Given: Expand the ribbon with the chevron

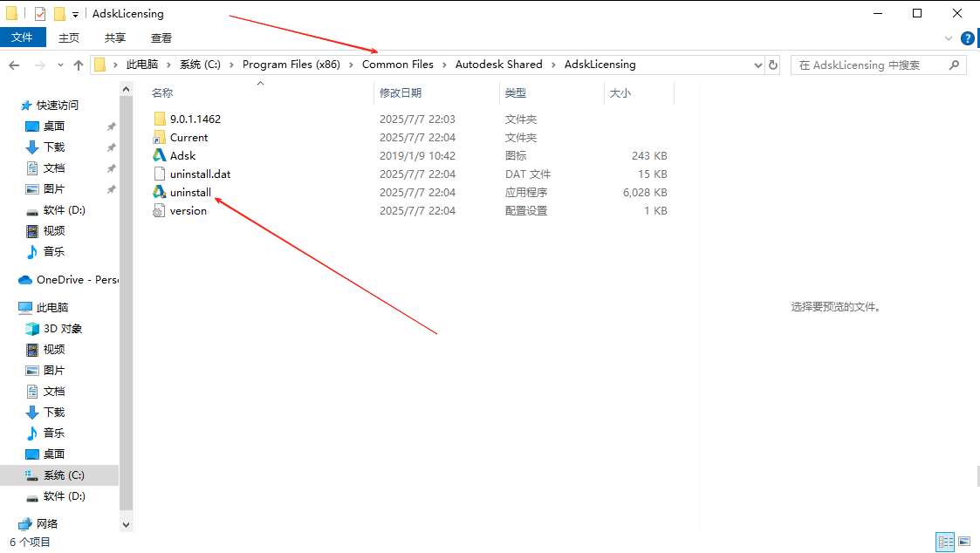Looking at the screenshot, I should pyautogui.click(x=948, y=38).
